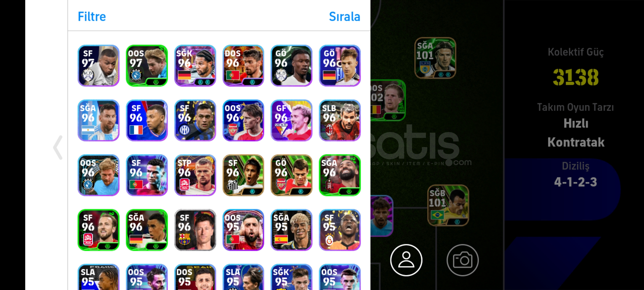Open the player profile icon

[x=406, y=260]
